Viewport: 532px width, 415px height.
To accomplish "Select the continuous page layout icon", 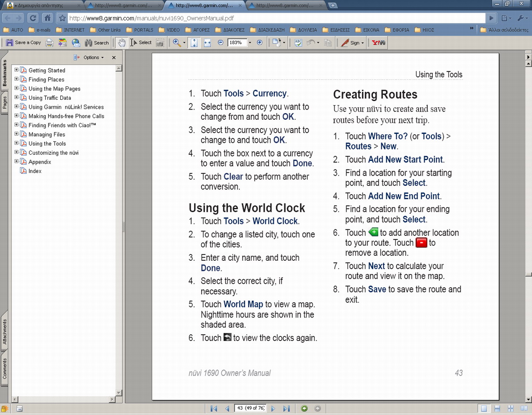I will click(x=497, y=408).
